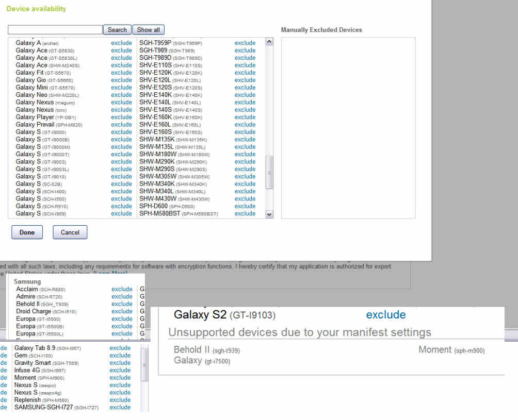Exclude the Admire device under Samsung
Image resolution: width=518 pixels, height=420 pixels.
click(122, 297)
